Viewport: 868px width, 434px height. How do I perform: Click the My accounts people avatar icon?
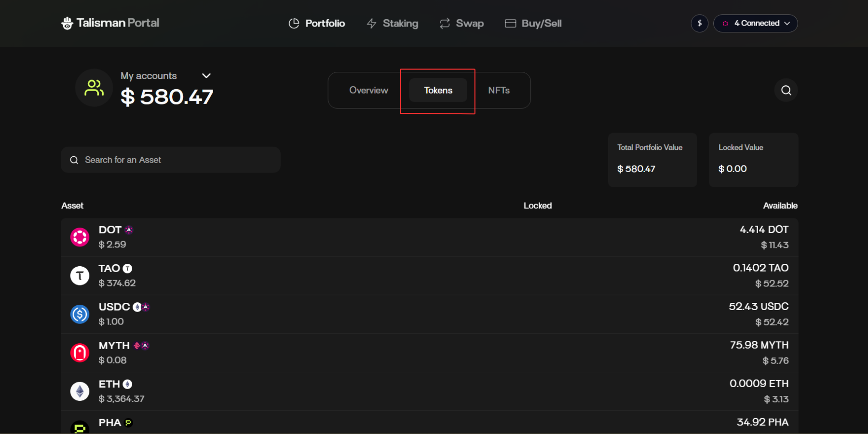pos(94,88)
